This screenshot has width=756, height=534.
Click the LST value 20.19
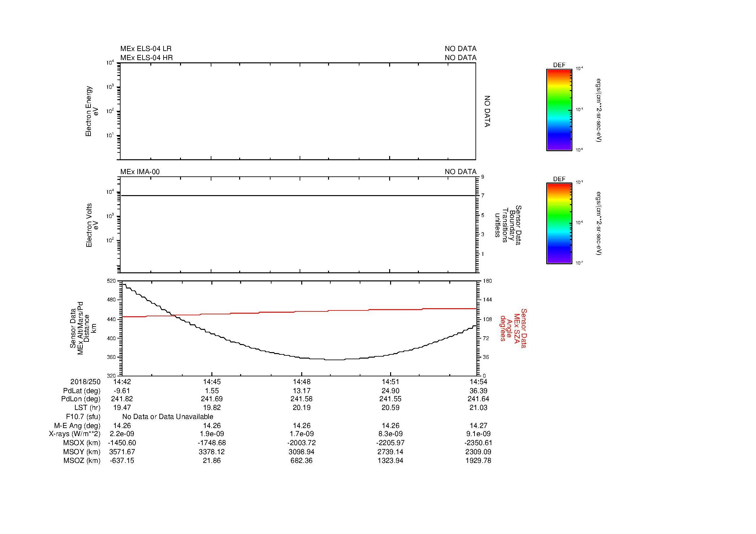(301, 408)
